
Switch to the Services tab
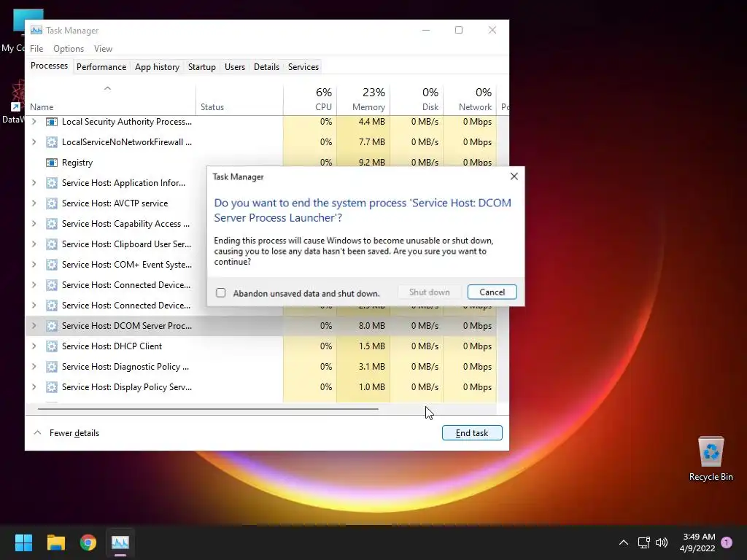point(303,67)
